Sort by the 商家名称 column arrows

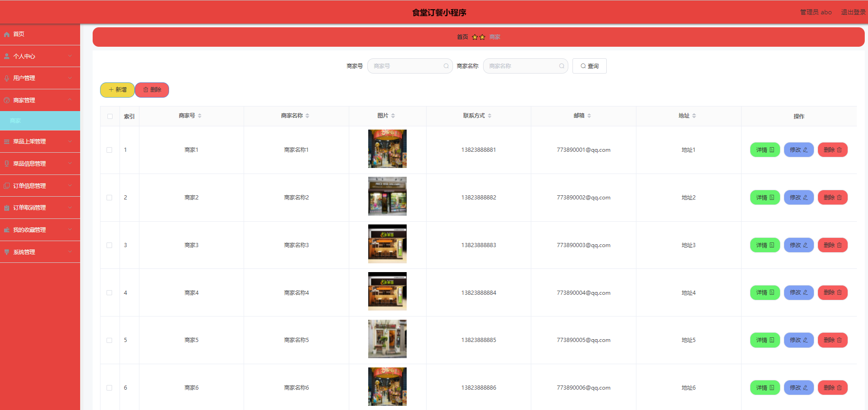pos(307,116)
